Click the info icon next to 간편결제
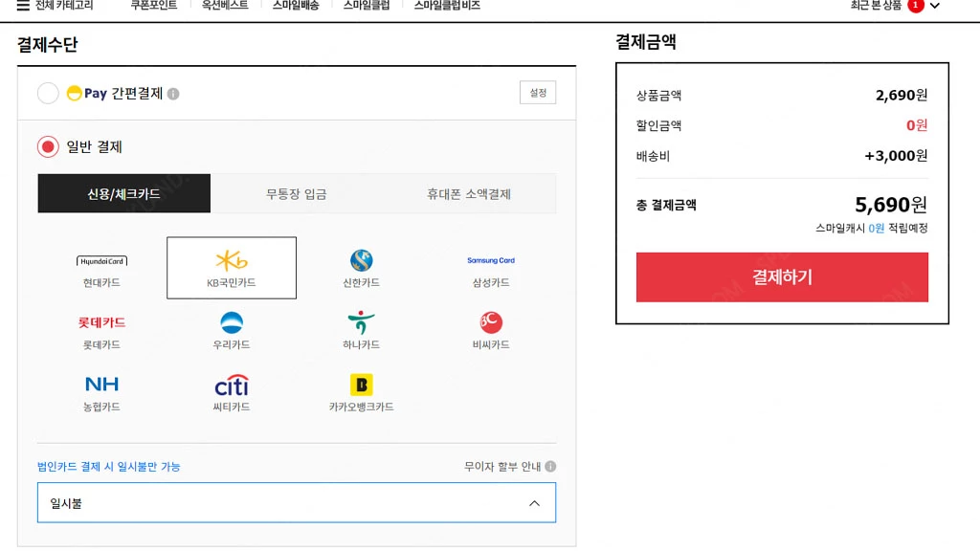980x551 pixels. (x=173, y=94)
